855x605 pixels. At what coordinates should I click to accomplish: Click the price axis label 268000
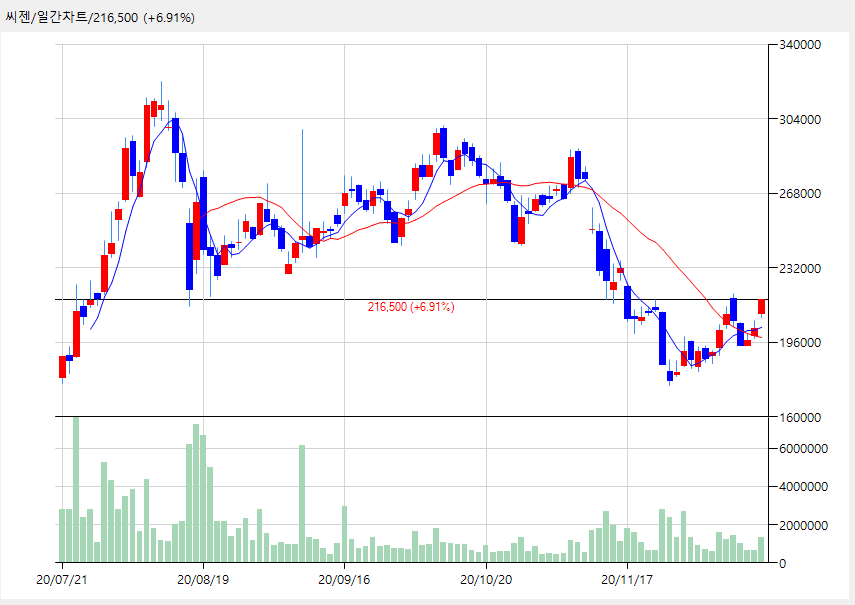[799, 193]
